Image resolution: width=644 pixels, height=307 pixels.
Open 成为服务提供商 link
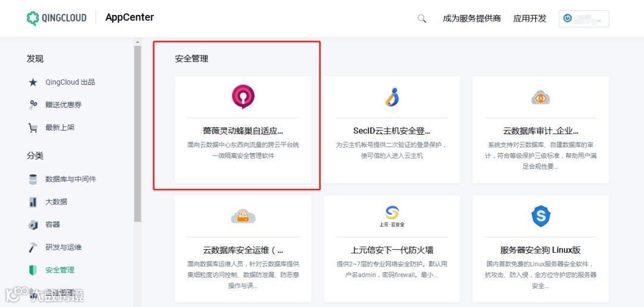pos(472,18)
